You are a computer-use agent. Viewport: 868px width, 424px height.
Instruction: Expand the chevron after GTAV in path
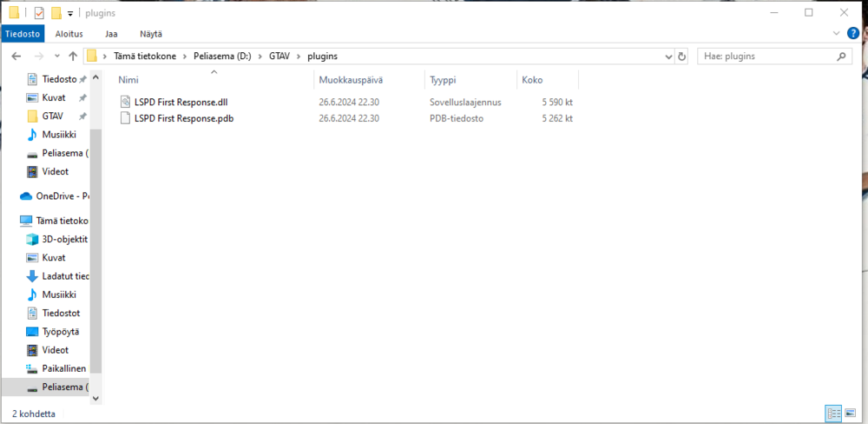[x=299, y=56]
